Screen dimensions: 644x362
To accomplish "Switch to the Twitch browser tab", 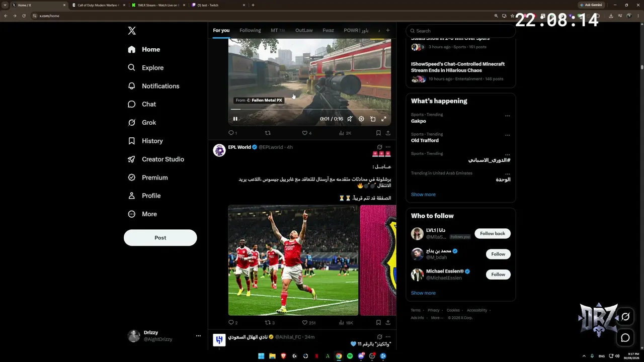I will coord(219,5).
